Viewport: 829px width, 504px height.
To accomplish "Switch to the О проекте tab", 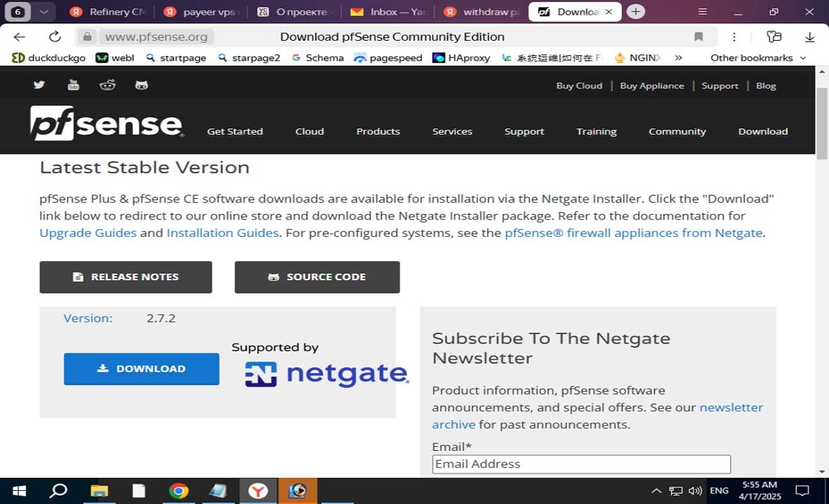I will click(x=295, y=12).
